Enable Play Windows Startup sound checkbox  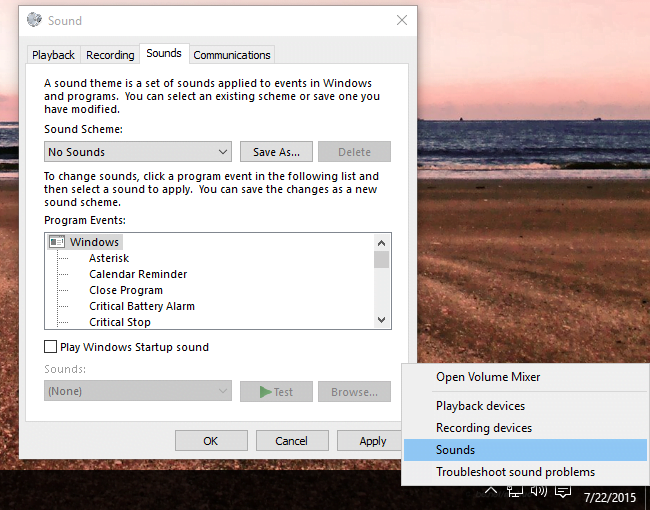tap(51, 347)
